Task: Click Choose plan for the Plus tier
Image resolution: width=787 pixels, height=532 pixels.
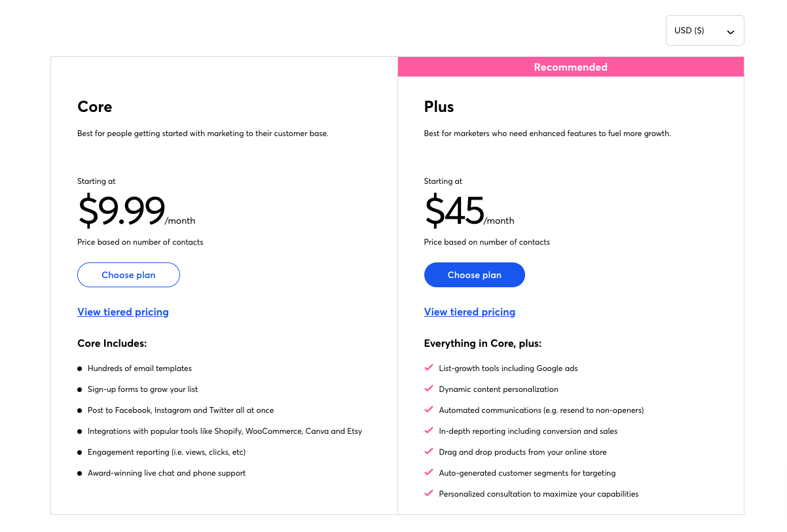Action: (474, 275)
